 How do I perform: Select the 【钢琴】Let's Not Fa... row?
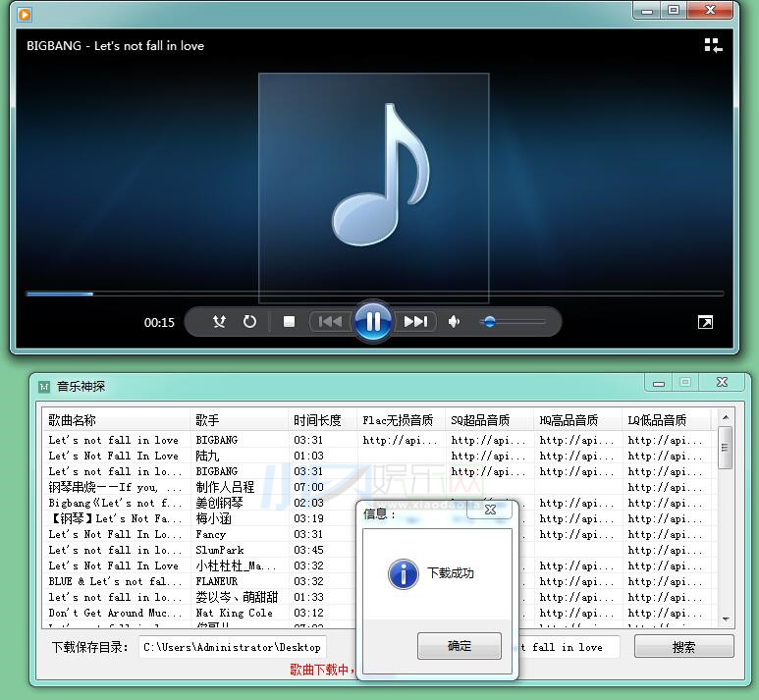380,518
